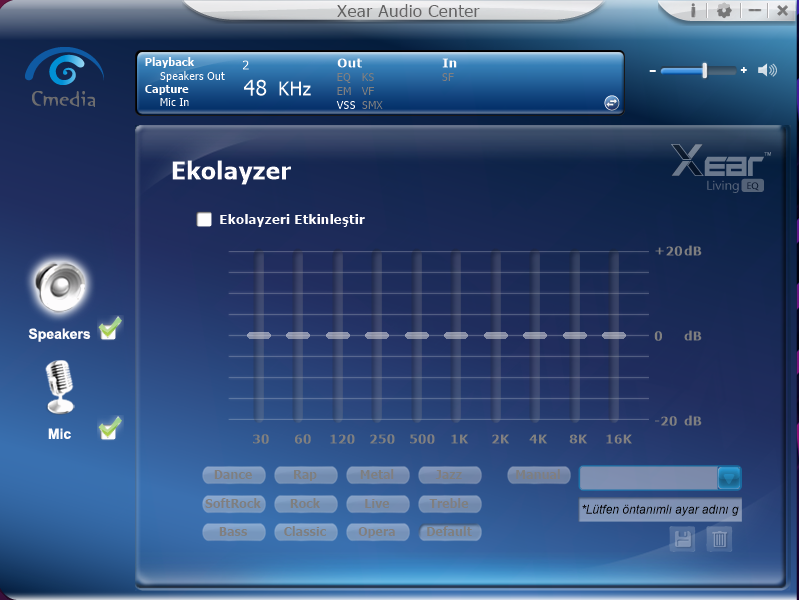Select the Opera preset
Screen dimensions: 799x600
tap(377, 532)
